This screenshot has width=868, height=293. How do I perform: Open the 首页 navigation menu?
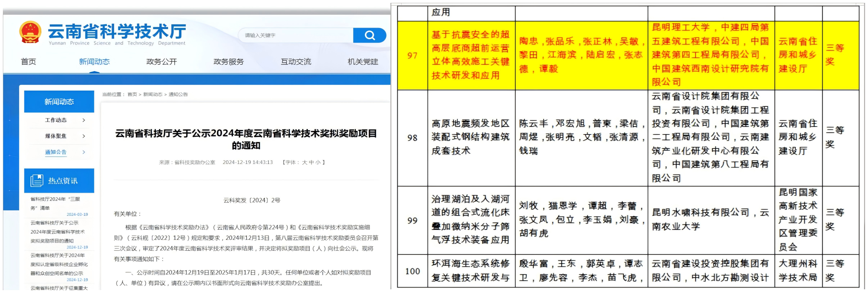pos(28,62)
